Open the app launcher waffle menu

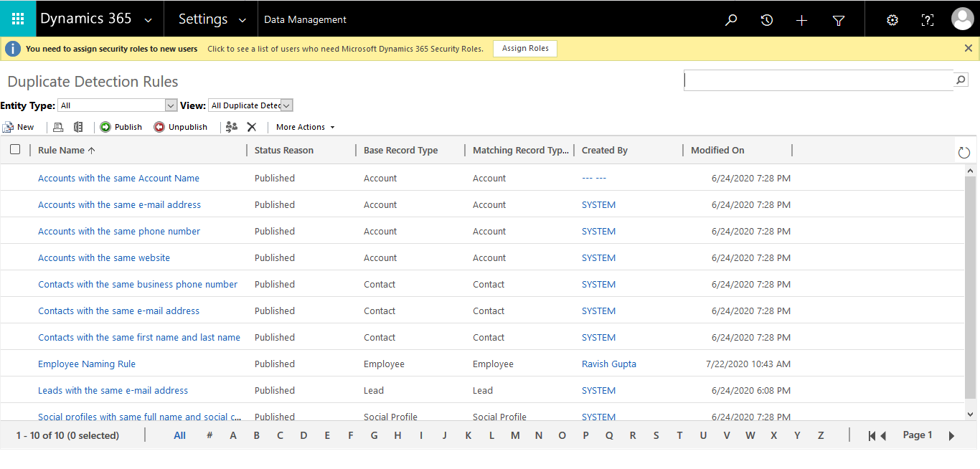point(18,19)
